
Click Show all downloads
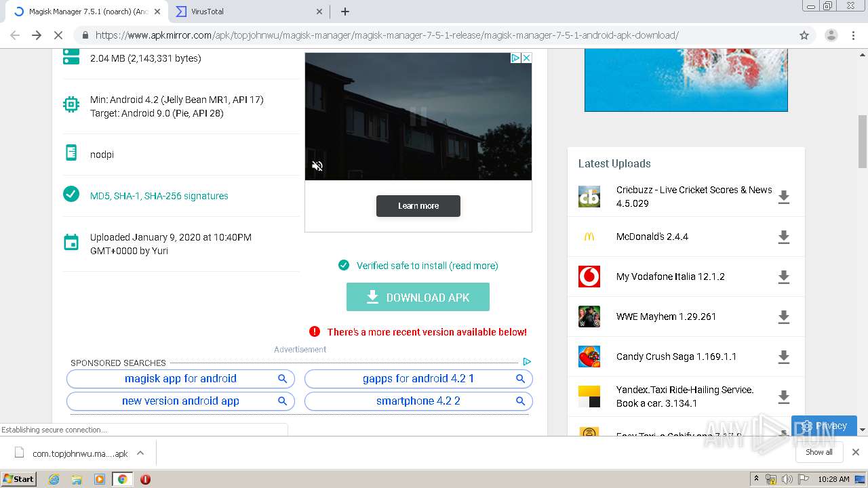coord(819,452)
